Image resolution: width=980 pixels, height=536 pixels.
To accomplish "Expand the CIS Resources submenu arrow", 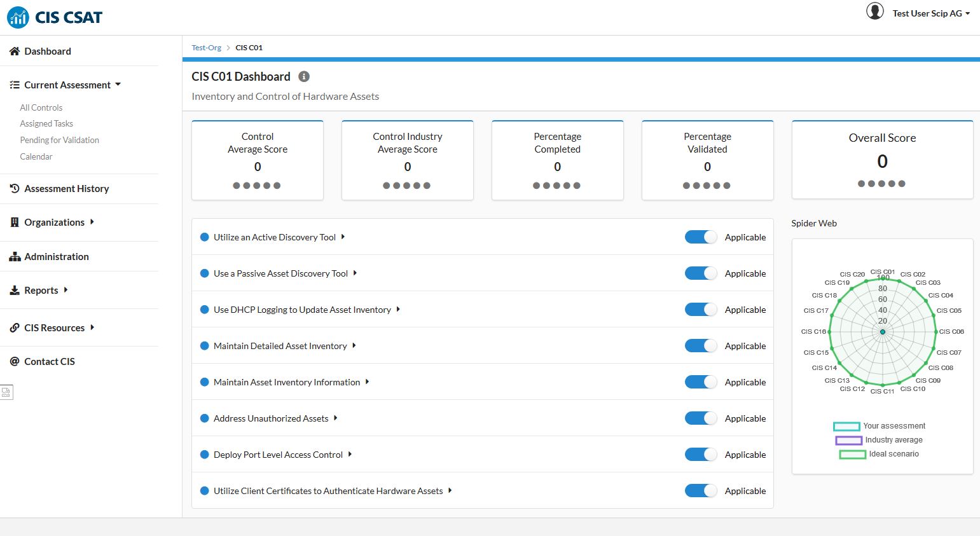I will 92,327.
